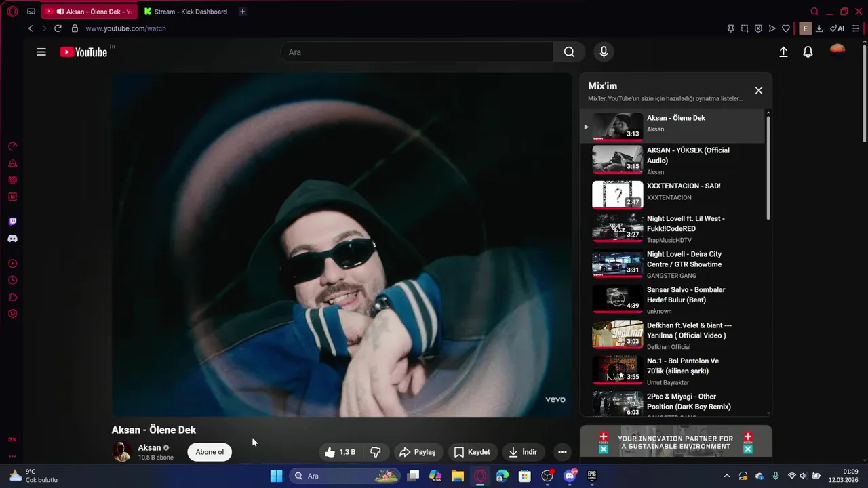Open Easy Setup sliders icon
This screenshot has width=868, height=488.
click(856, 28)
